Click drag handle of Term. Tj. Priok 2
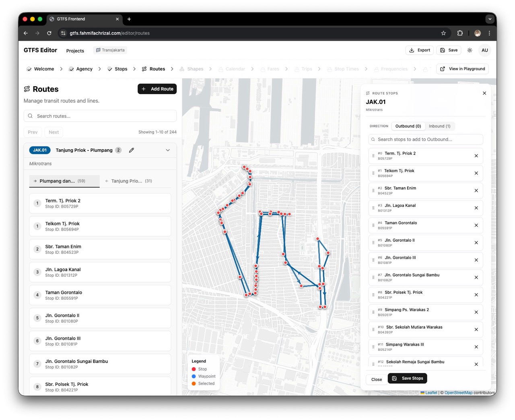Image resolution: width=515 pixels, height=420 pixels. pyautogui.click(x=373, y=156)
